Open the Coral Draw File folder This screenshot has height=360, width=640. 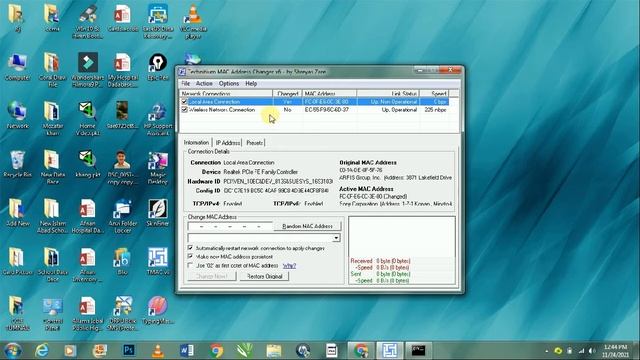click(x=53, y=69)
